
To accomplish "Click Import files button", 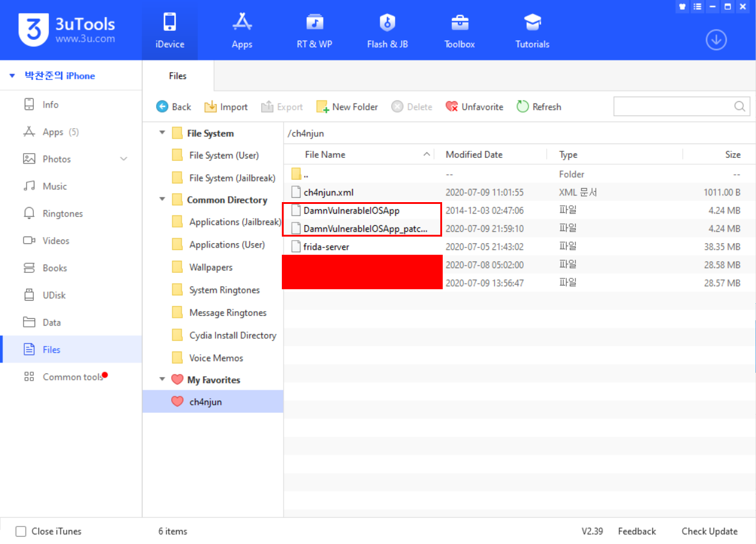I will 226,107.
